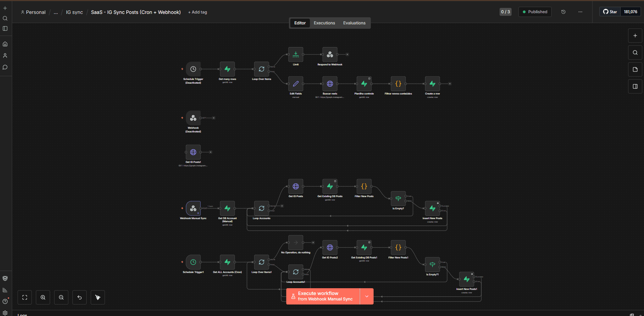This screenshot has width=644, height=316.
Task: Click the Add tag field
Action: click(198, 12)
